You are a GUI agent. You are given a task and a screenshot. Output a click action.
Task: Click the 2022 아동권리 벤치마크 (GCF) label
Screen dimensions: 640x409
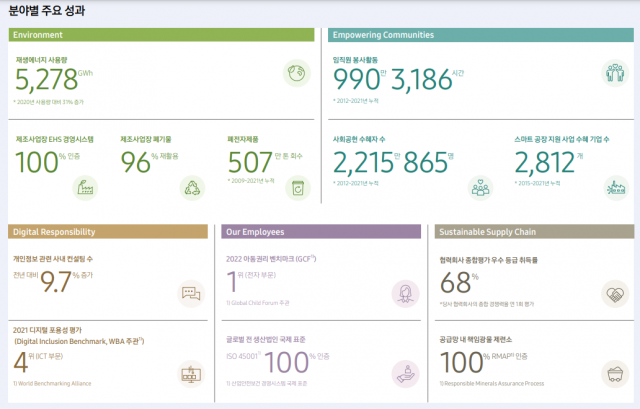pyautogui.click(x=271, y=259)
